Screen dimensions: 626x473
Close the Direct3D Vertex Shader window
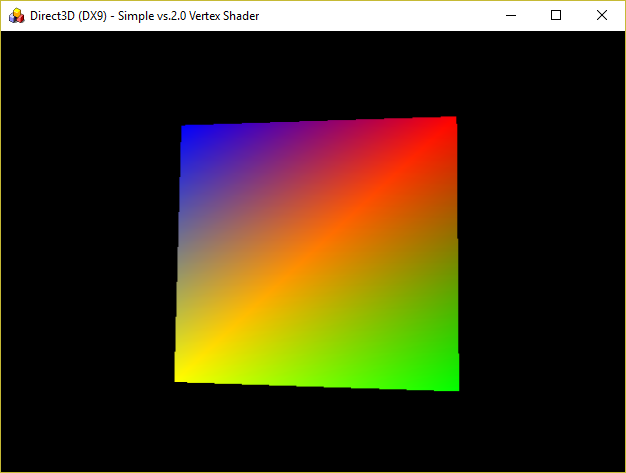point(602,16)
